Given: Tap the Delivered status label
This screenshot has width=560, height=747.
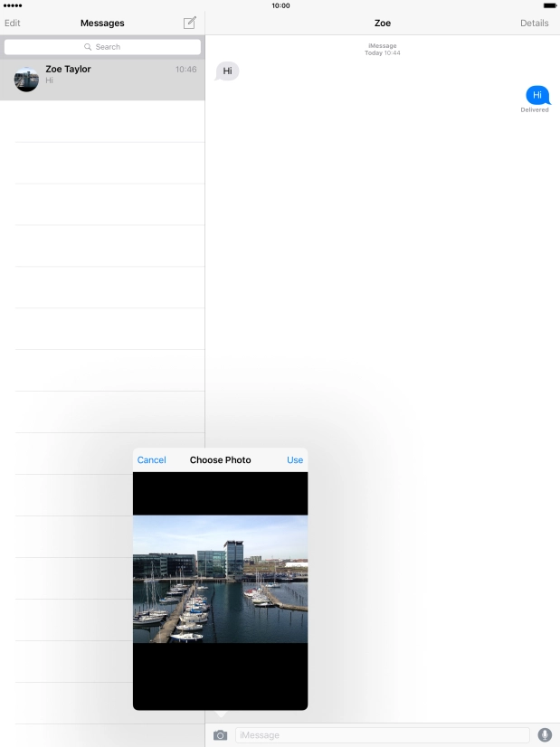Looking at the screenshot, I should tap(534, 110).
